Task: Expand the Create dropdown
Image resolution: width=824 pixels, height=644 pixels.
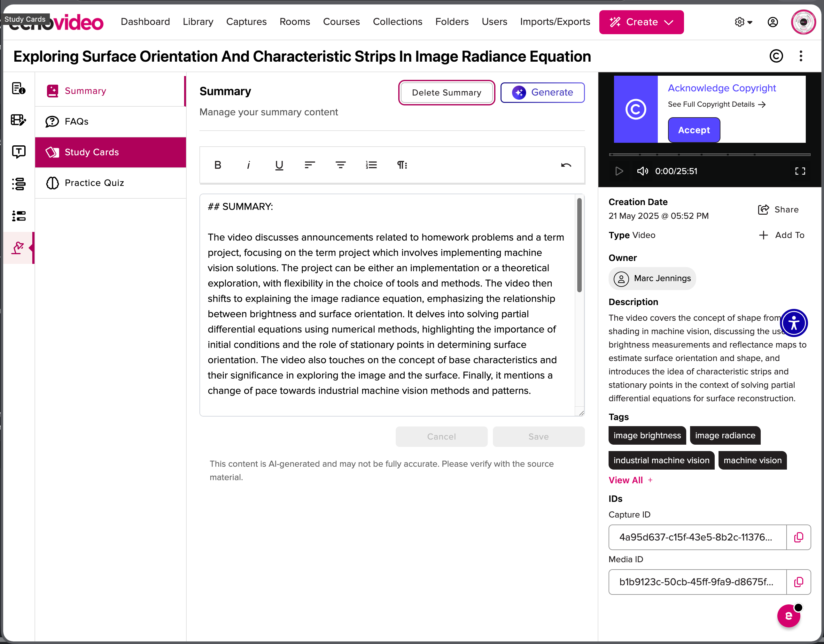Action: [641, 22]
